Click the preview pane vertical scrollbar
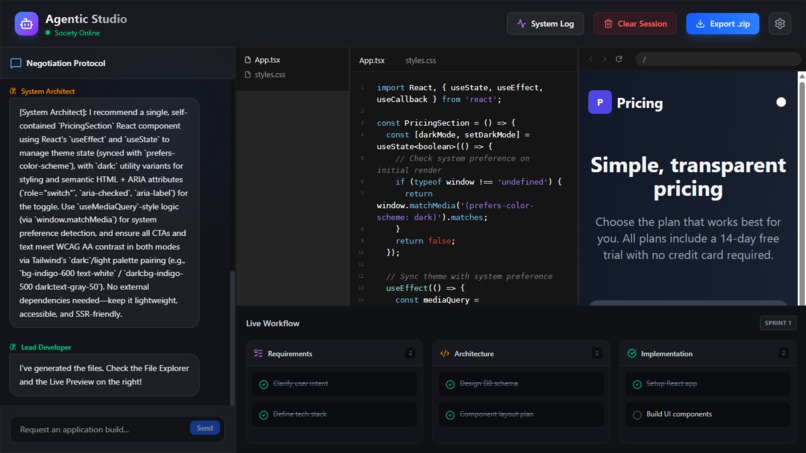 click(801, 190)
